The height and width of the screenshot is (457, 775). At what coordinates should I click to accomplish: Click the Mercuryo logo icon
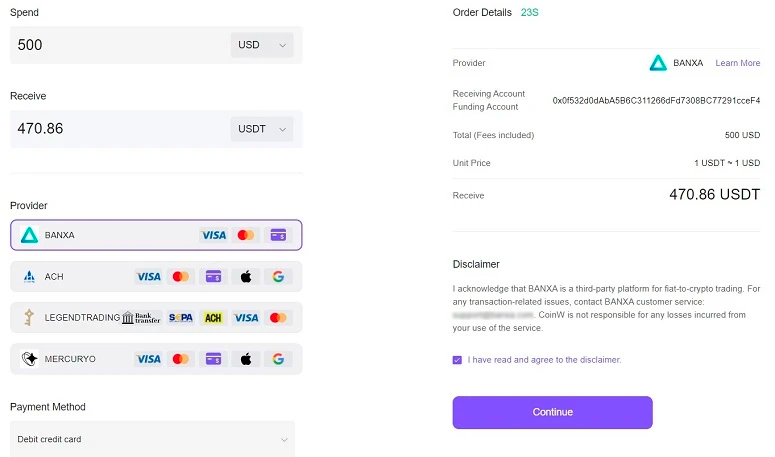click(x=29, y=359)
